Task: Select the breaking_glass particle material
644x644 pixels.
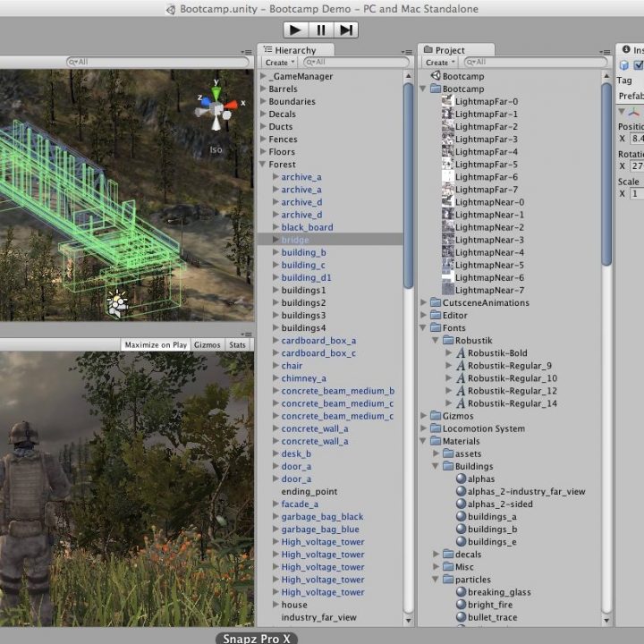Action: click(494, 592)
